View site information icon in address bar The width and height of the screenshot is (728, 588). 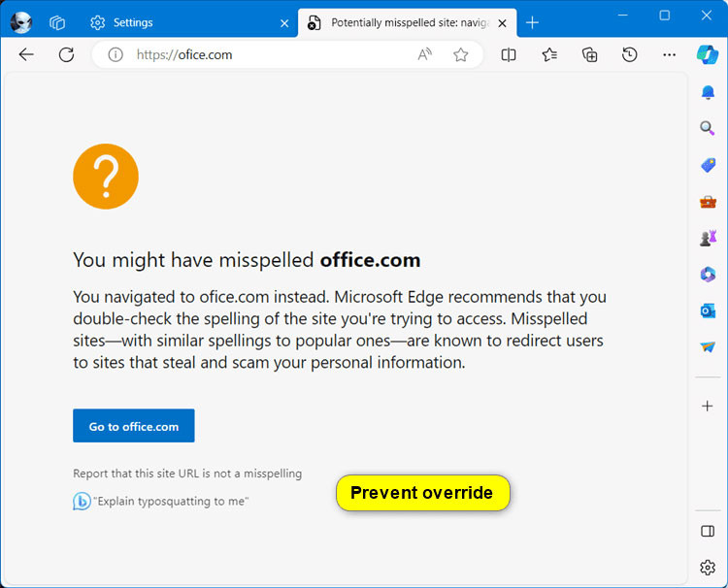coord(116,54)
